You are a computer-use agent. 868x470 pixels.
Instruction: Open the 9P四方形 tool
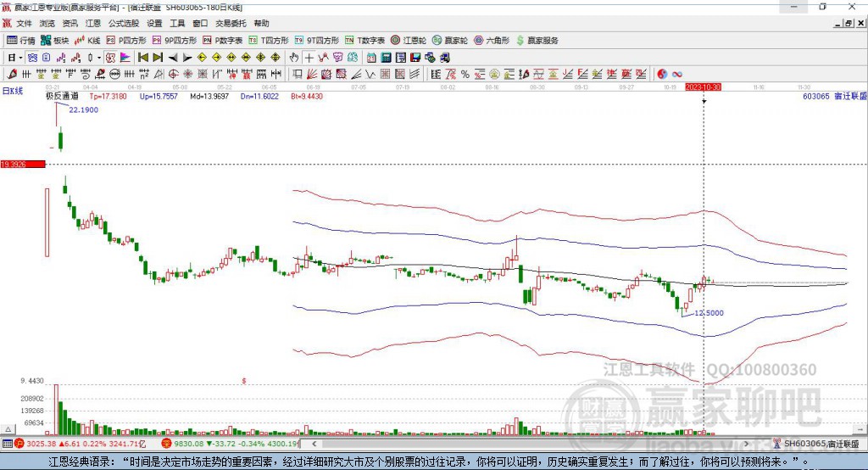tap(175, 41)
